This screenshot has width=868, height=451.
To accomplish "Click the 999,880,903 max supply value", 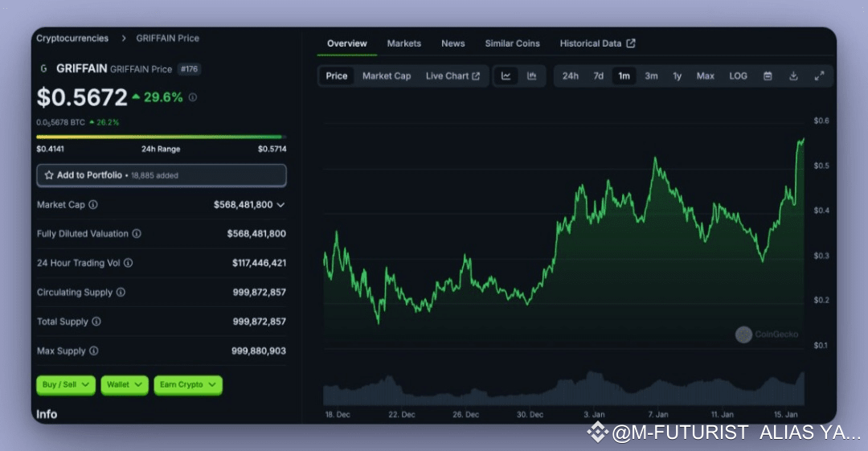I will [259, 351].
